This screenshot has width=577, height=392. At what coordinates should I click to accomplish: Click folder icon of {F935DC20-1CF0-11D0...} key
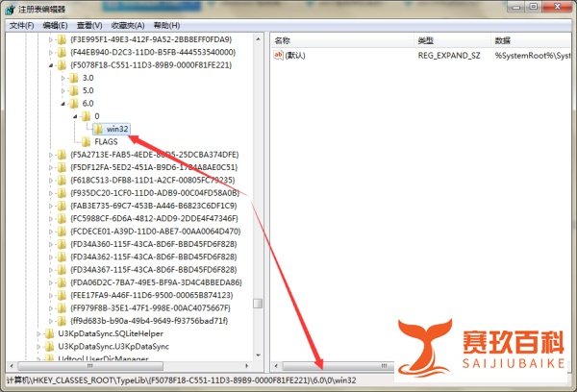(x=62, y=193)
